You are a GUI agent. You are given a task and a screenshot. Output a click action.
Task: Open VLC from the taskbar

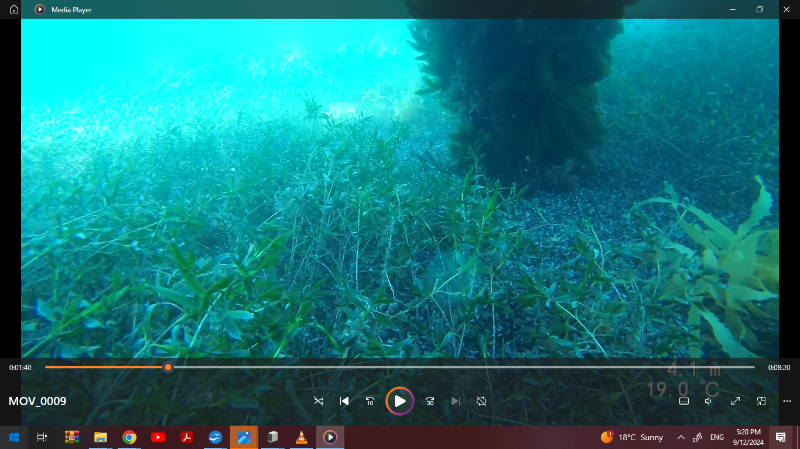[301, 437]
